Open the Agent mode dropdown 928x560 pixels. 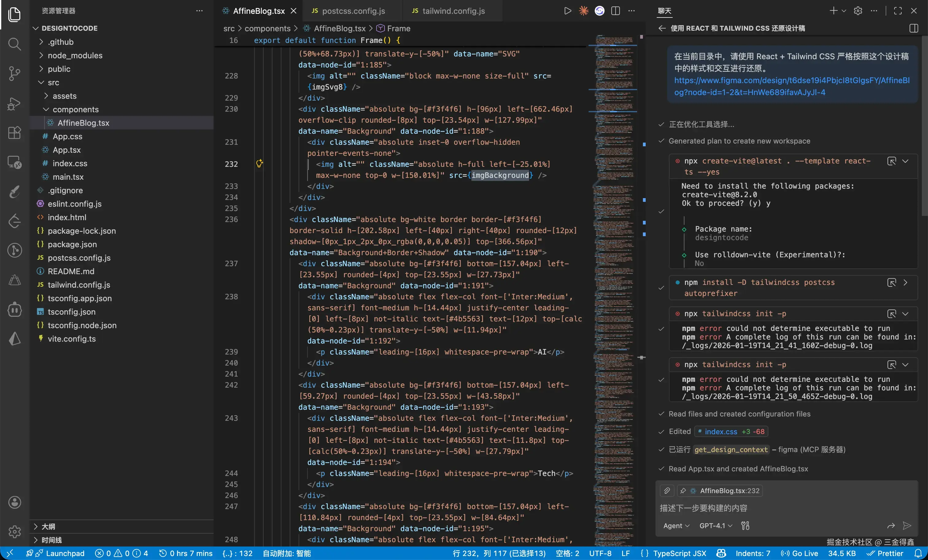click(676, 526)
